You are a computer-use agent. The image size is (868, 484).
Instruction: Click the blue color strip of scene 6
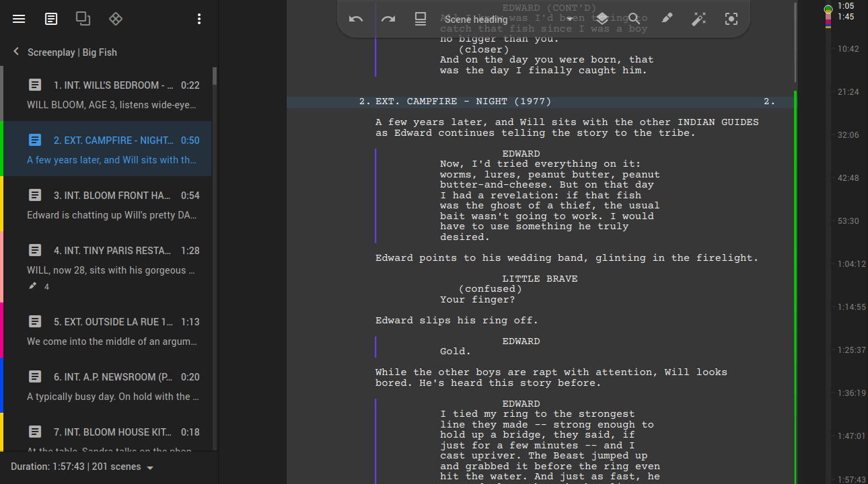1,385
